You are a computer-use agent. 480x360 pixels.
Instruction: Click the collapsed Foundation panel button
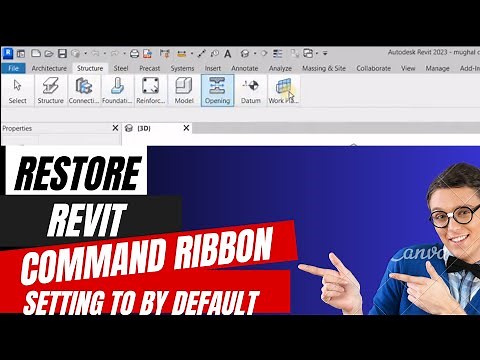point(117,90)
